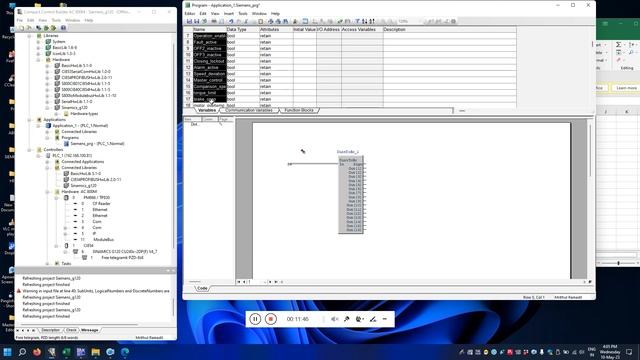Select the Alarm_active variable name cell

pos(209,67)
